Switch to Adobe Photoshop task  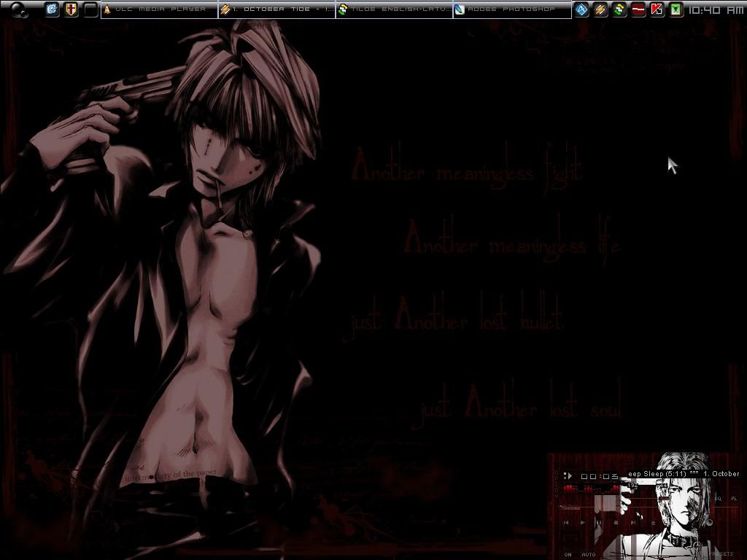tap(512, 9)
